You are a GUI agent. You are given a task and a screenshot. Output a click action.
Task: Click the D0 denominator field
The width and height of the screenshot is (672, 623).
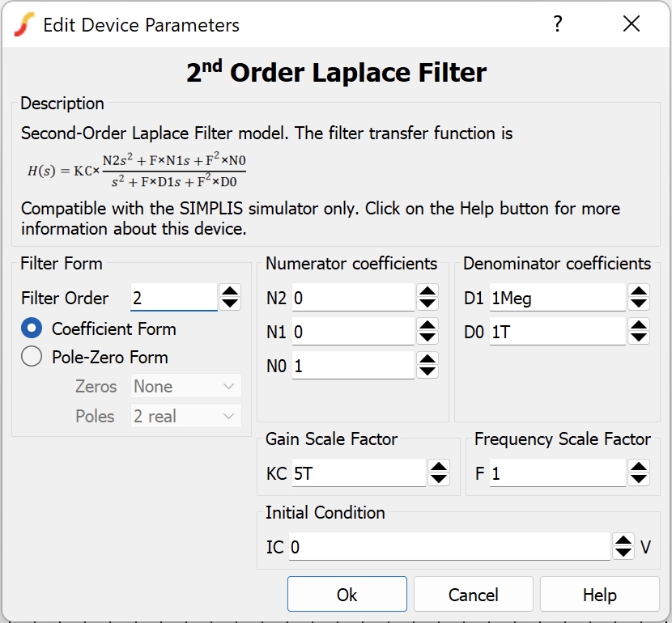[558, 332]
